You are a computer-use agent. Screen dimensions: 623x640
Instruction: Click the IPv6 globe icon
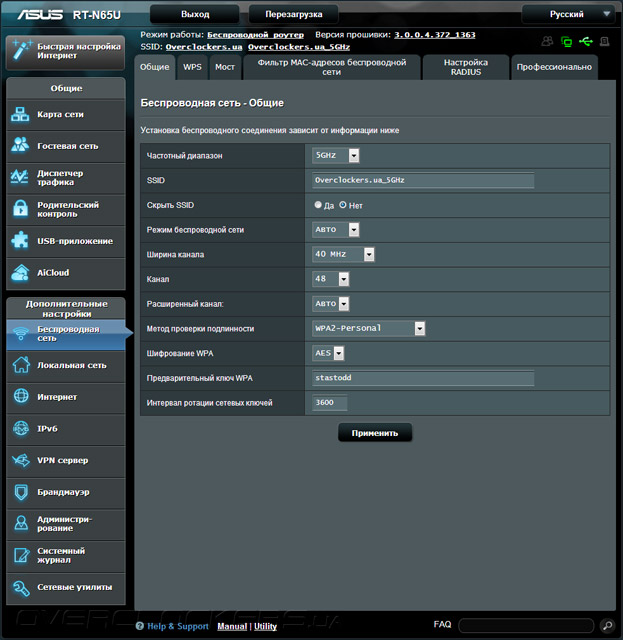(x=21, y=428)
